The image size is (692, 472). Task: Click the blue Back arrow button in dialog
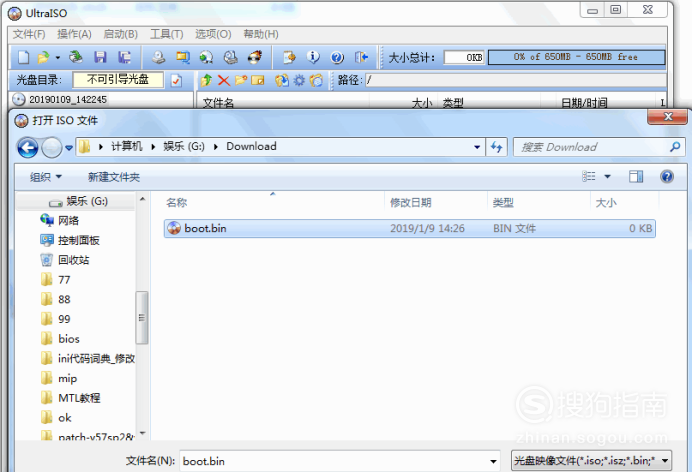(27, 147)
